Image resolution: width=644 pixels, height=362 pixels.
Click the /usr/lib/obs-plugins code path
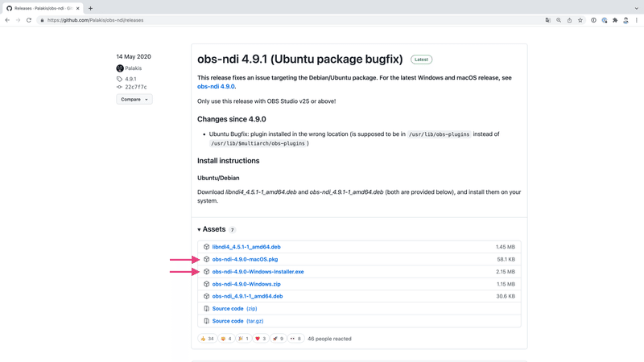tap(439, 134)
